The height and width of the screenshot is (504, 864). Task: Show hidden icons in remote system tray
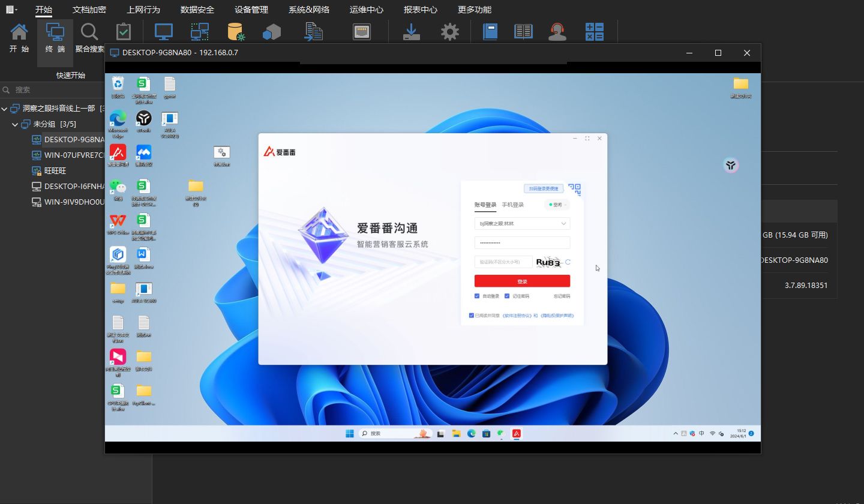[x=676, y=433]
